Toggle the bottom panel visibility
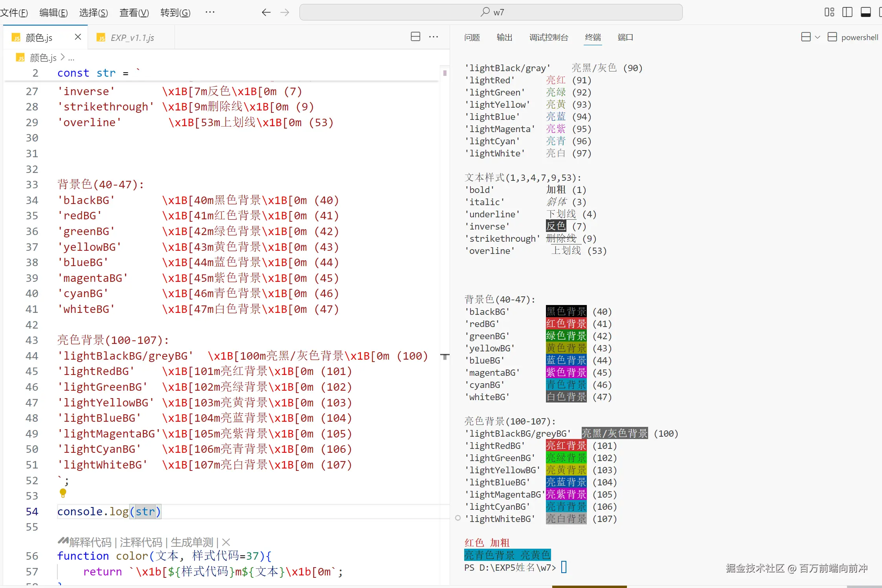Screen dimensions: 882x588 point(865,13)
